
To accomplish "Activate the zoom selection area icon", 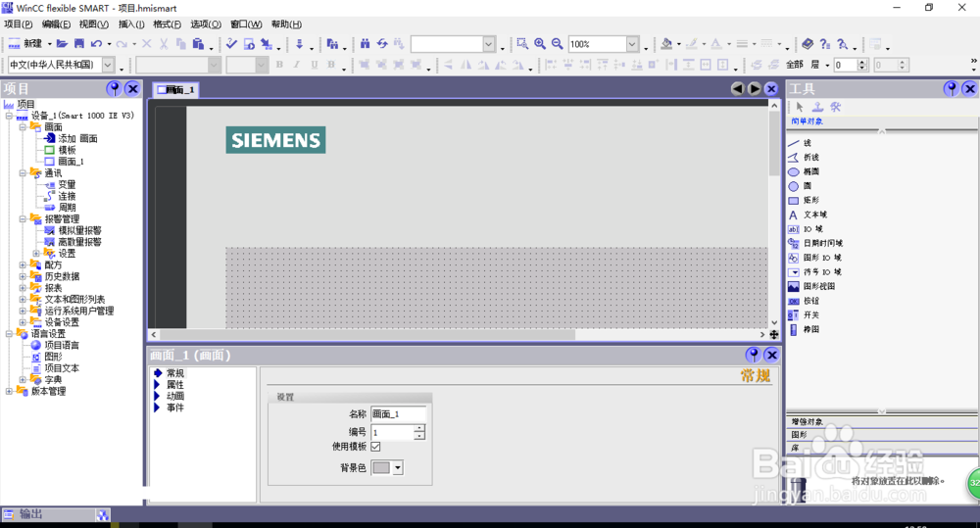I will (522, 44).
